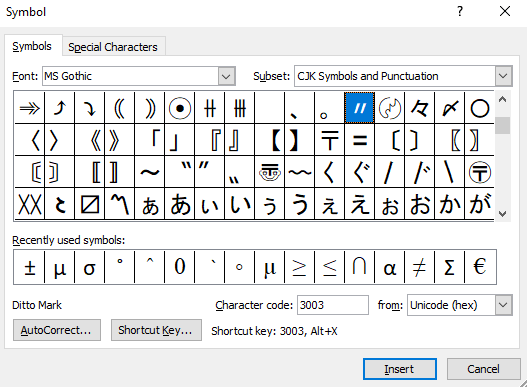Screen dimensions: 527x387
Task: Select the circled postal mark symbol
Action: [480, 171]
